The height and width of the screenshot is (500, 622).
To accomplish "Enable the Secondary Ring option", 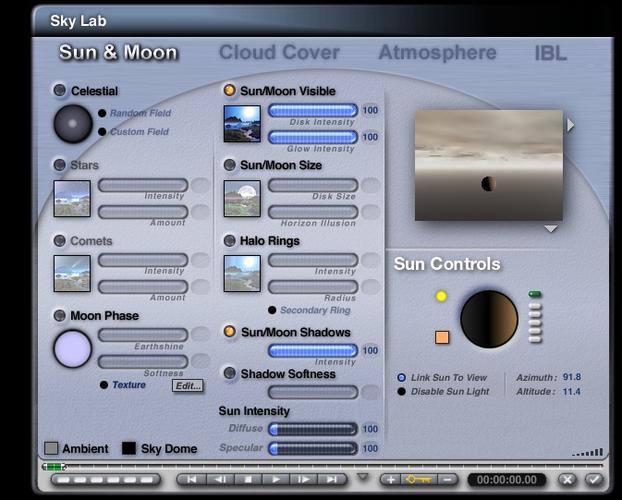I will 272,310.
